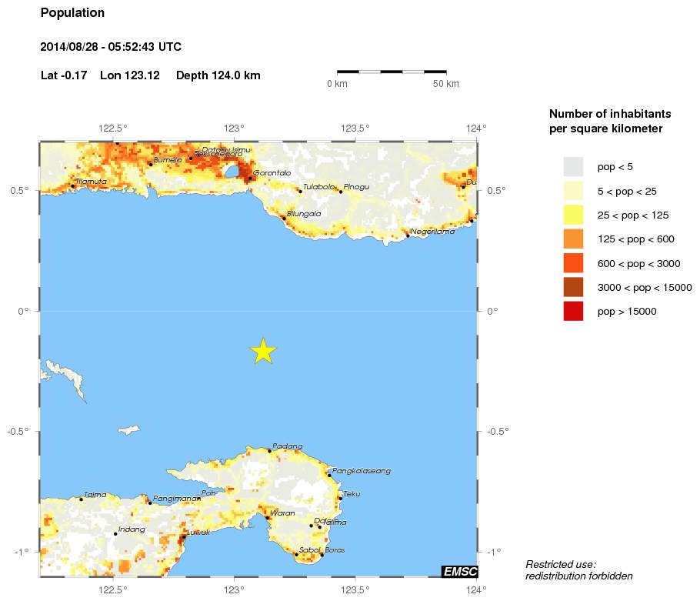Viewport: 700px width, 601px height.
Task: Click the 'Waran' city label
Action: point(282,513)
